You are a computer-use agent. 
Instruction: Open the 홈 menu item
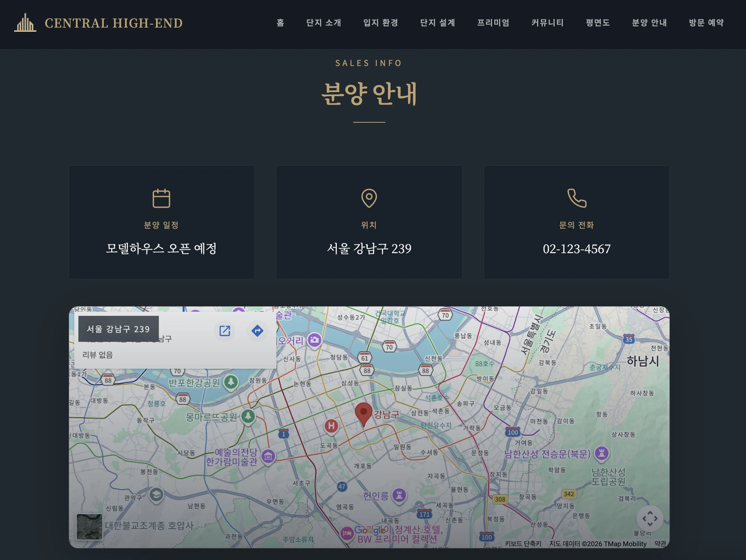(x=280, y=23)
